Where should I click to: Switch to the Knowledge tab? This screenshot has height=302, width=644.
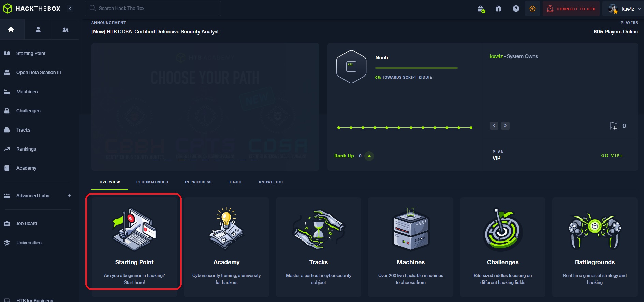tap(272, 182)
